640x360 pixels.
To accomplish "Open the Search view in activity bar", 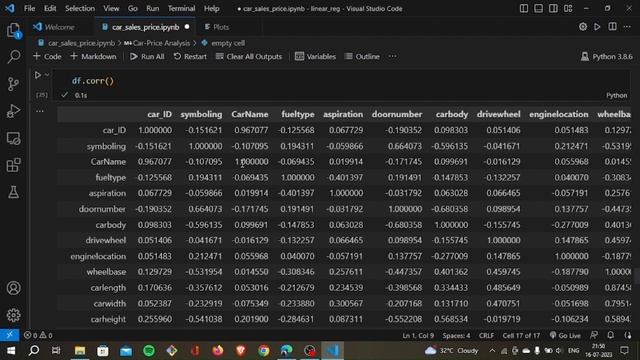I will click(13, 57).
